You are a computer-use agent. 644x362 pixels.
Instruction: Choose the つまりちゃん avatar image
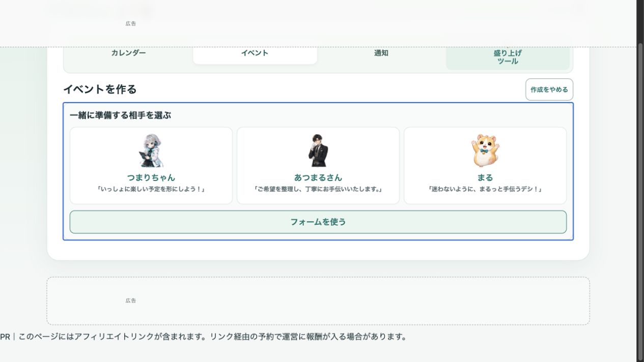151,150
